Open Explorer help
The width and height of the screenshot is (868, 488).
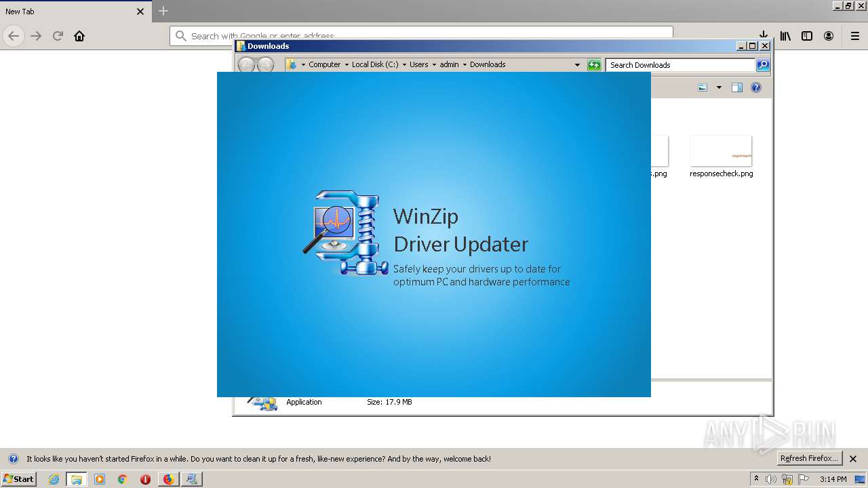(756, 87)
